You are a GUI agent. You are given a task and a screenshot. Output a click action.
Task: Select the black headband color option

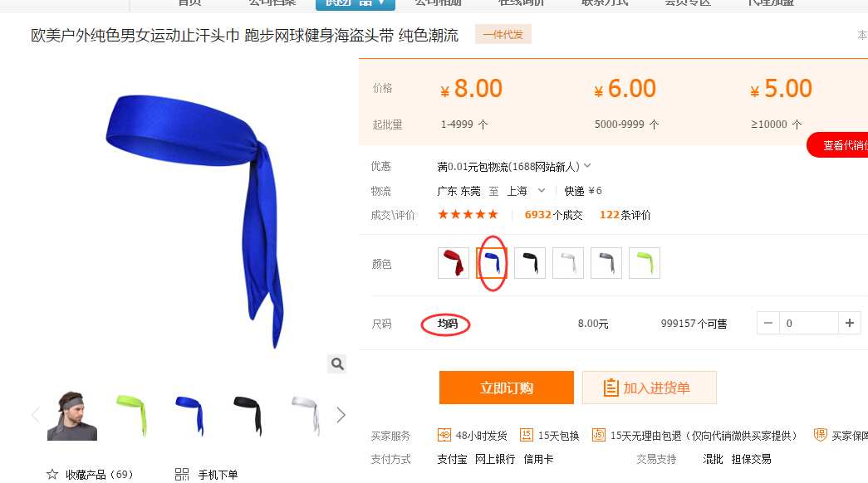pyautogui.click(x=530, y=263)
